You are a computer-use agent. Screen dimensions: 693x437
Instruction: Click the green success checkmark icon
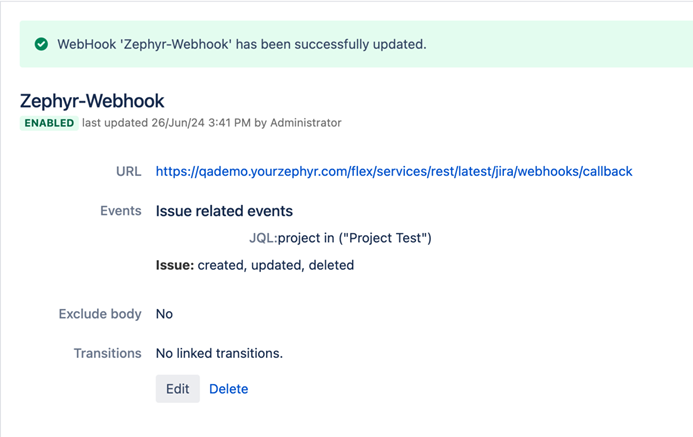point(41,45)
